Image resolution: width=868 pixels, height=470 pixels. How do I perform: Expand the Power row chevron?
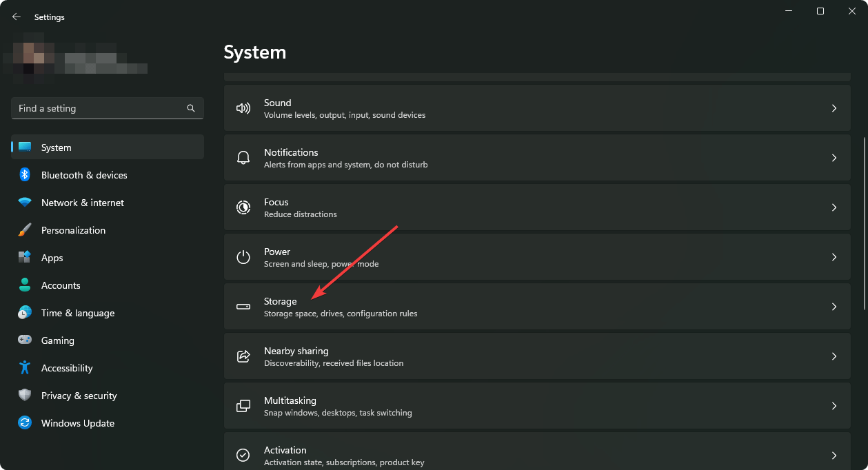pos(834,257)
